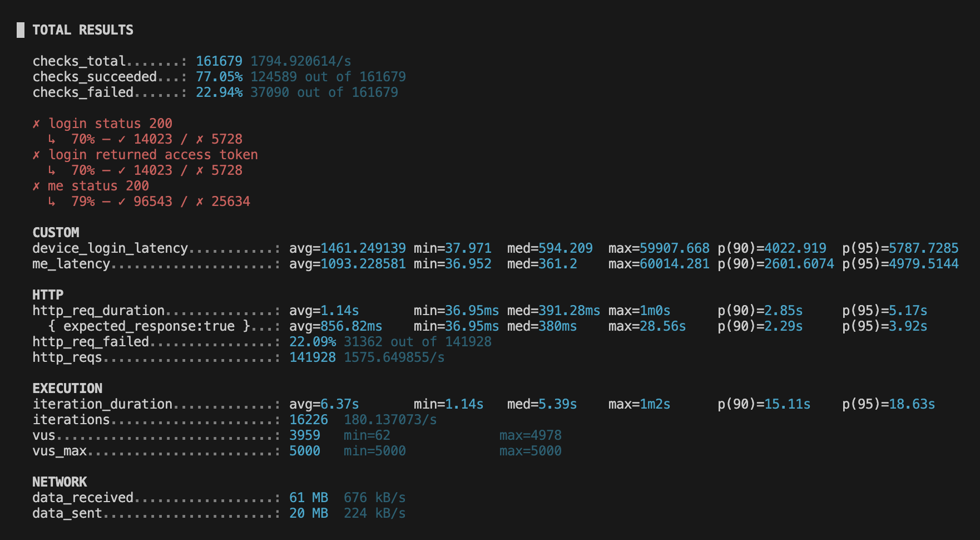Click the red cross before "login returned access token"

pos(36,155)
